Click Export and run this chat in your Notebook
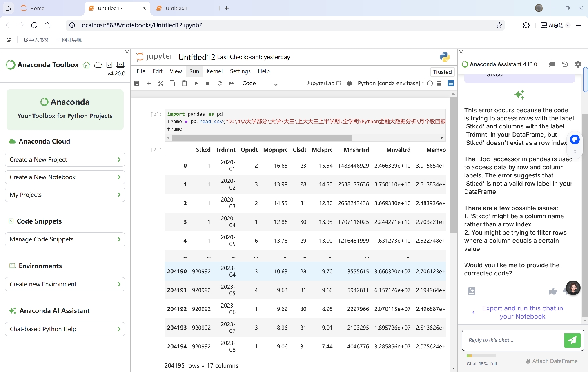Image resolution: width=588 pixels, height=372 pixels. (522, 312)
